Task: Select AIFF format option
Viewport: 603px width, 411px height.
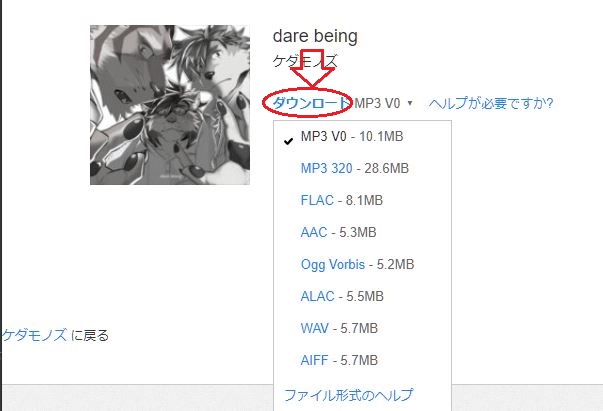Action: tap(314, 360)
